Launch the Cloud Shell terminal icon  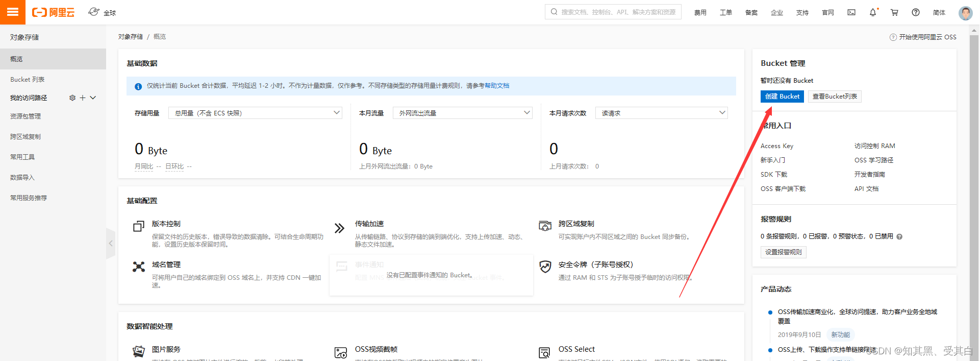tap(851, 12)
